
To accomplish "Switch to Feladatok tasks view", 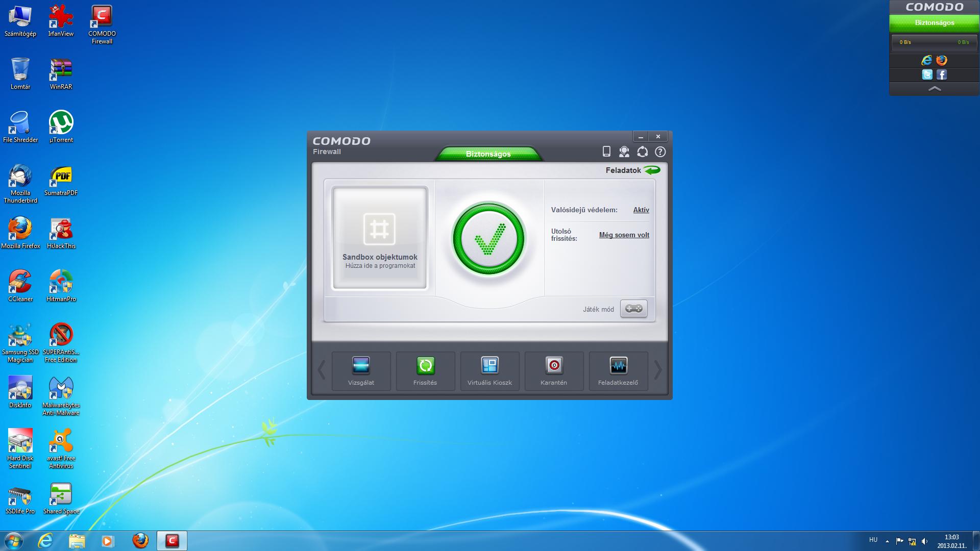I will coord(632,170).
